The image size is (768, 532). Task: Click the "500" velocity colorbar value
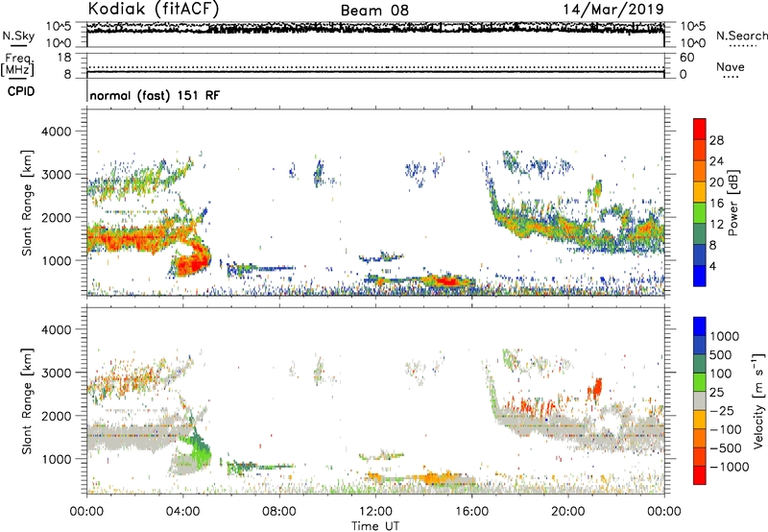pyautogui.click(x=723, y=354)
